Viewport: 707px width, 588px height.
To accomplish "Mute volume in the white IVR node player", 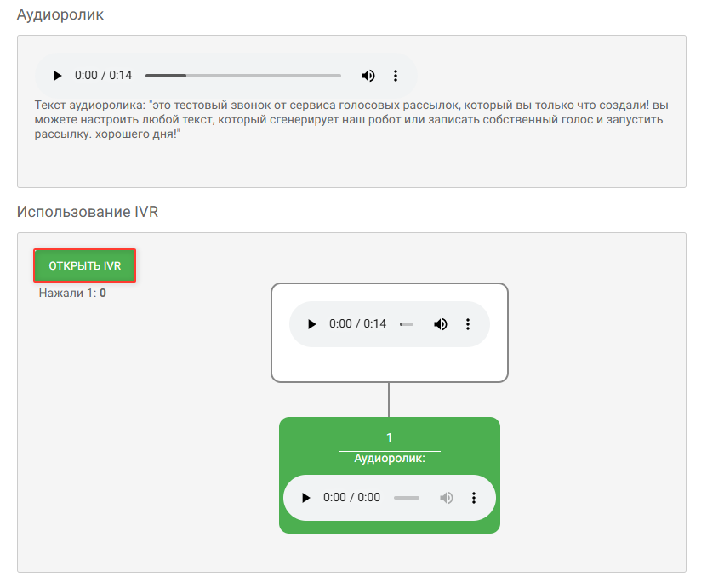I will pyautogui.click(x=440, y=323).
